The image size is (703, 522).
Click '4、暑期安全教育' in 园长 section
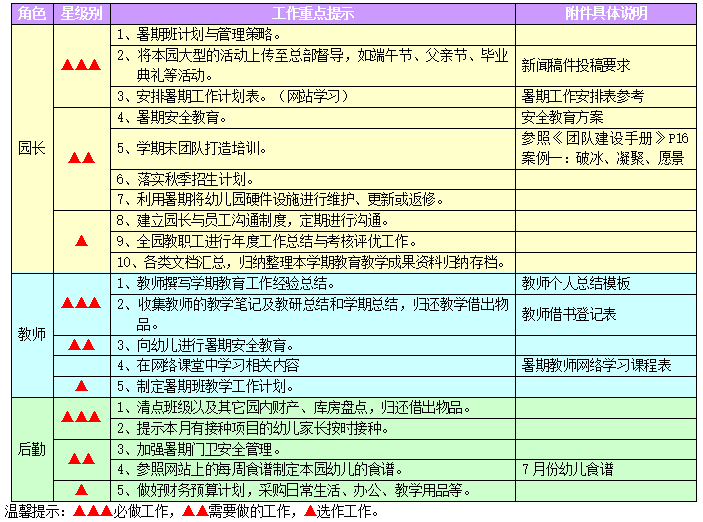[x=313, y=118]
